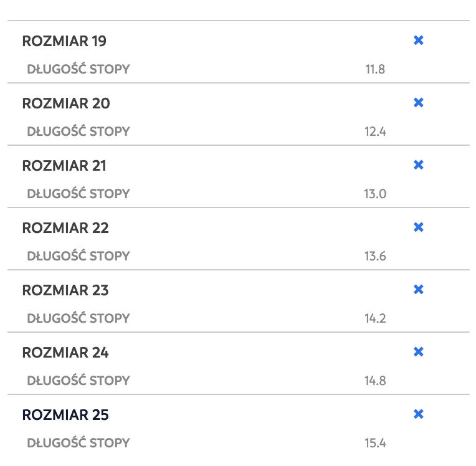Select the Rozmiar 19 heading
This screenshot has width=476, height=466.
64,41
